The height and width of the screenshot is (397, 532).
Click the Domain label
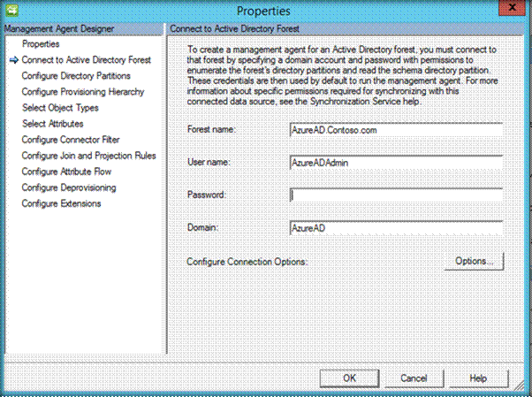202,227
